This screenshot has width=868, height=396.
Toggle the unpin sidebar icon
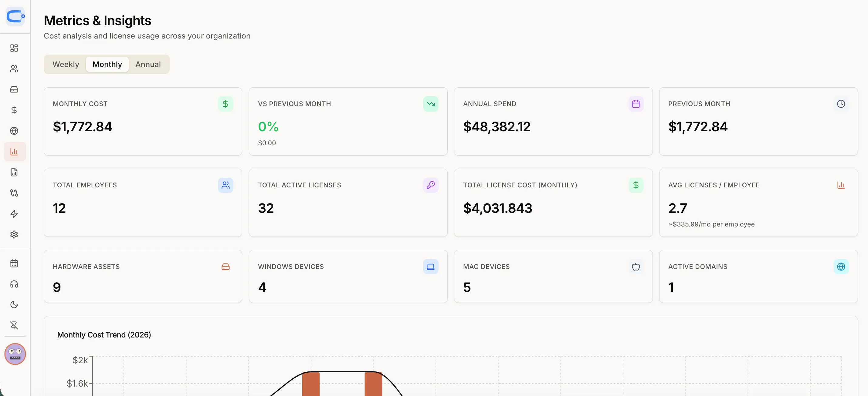click(x=14, y=325)
